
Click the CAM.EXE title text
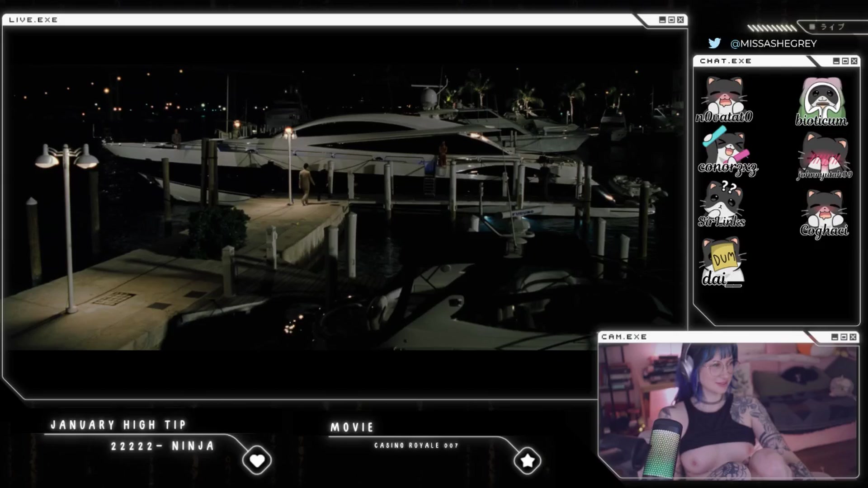[x=624, y=337]
